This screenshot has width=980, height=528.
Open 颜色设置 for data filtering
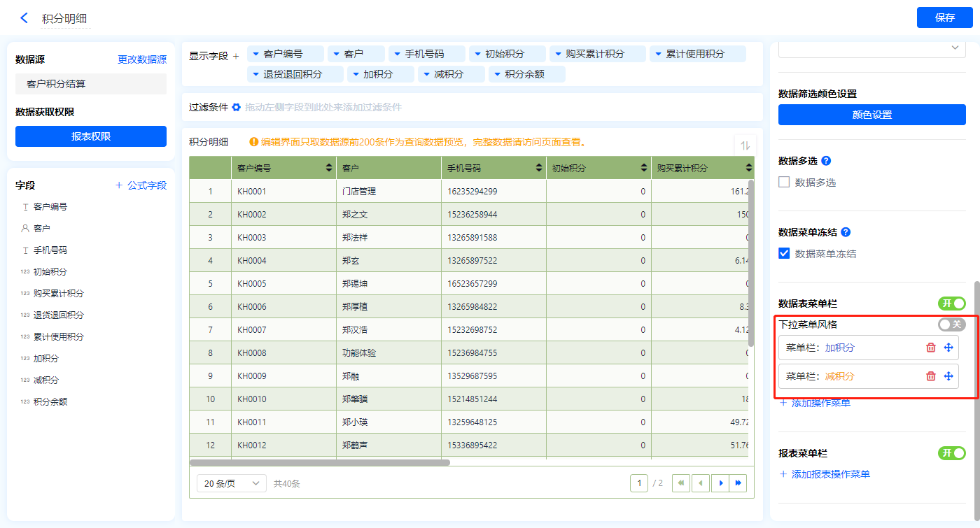pos(871,115)
